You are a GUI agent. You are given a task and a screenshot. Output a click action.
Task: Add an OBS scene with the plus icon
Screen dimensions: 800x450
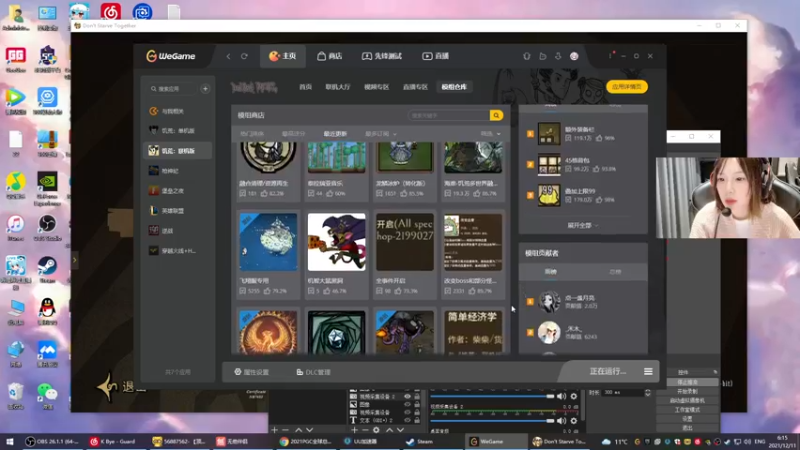pyautogui.click(x=274, y=430)
